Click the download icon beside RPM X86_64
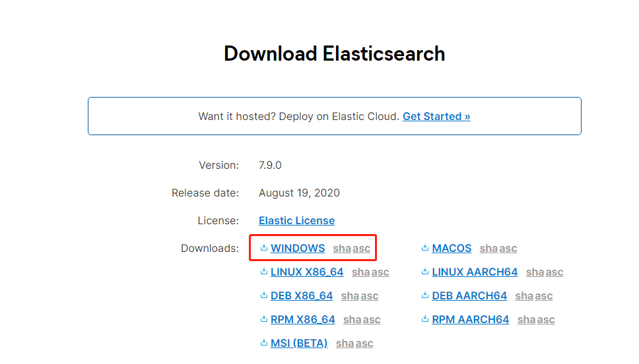The width and height of the screenshot is (639, 364). point(263,318)
